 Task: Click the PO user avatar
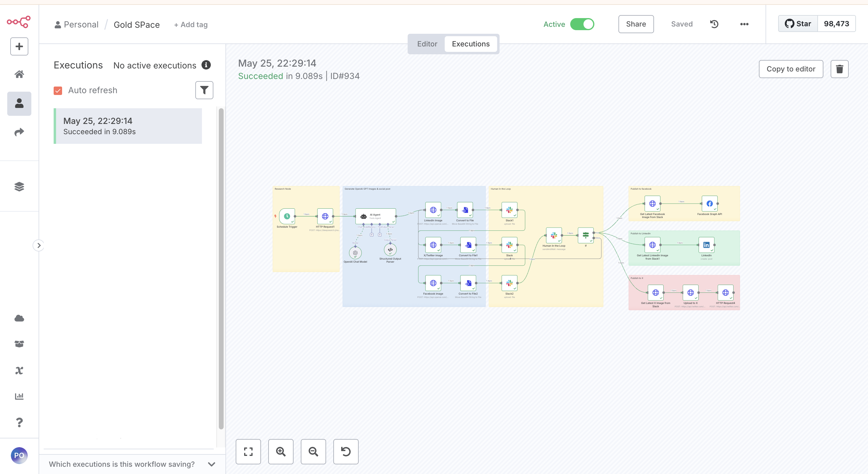point(19,456)
